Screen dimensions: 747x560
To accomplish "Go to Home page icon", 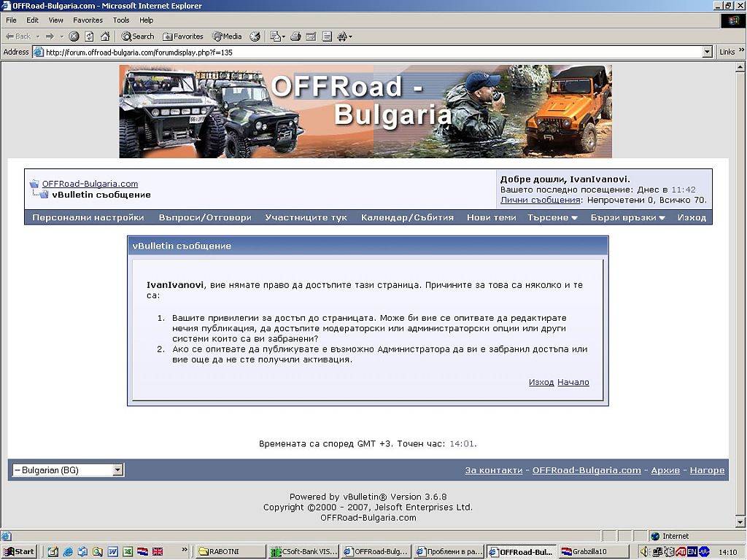I will tap(105, 36).
